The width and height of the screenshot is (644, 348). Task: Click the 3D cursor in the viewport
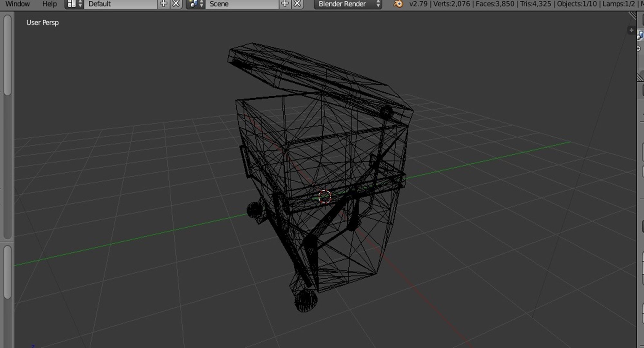pos(325,197)
